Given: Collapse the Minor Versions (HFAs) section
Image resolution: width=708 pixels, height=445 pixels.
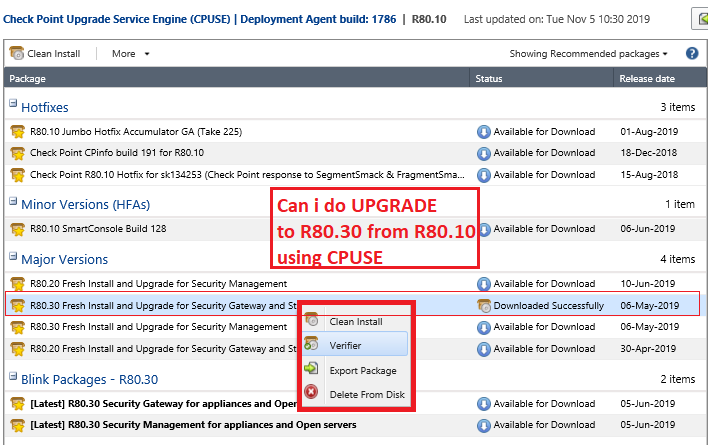Looking at the screenshot, I should pyautogui.click(x=13, y=201).
